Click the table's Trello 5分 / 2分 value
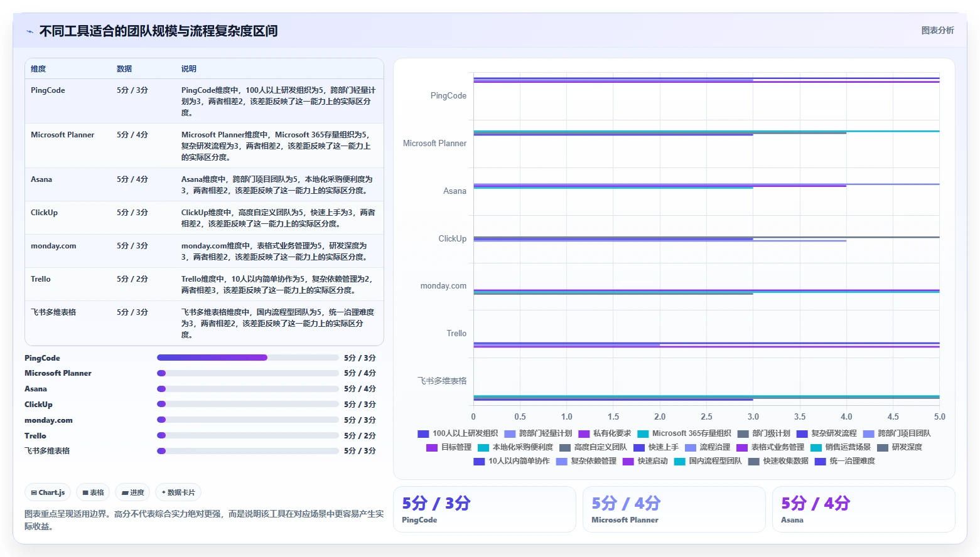Viewport: 980px width, 557px height. 132,279
